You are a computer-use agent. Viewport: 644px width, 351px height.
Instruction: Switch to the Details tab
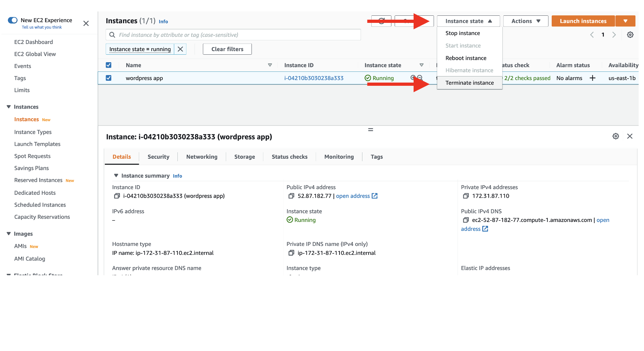[122, 157]
